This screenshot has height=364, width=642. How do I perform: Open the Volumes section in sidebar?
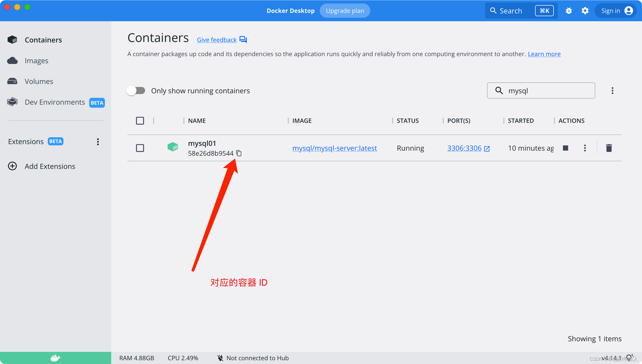pyautogui.click(x=39, y=81)
